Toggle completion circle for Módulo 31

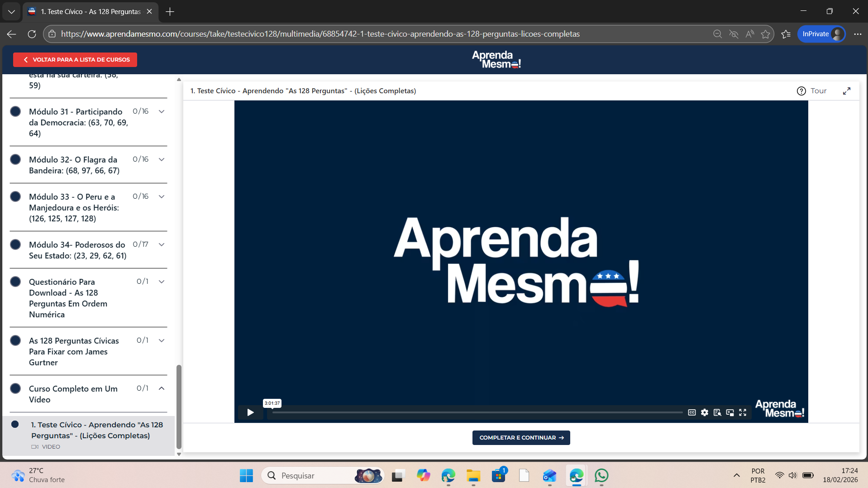click(x=15, y=111)
